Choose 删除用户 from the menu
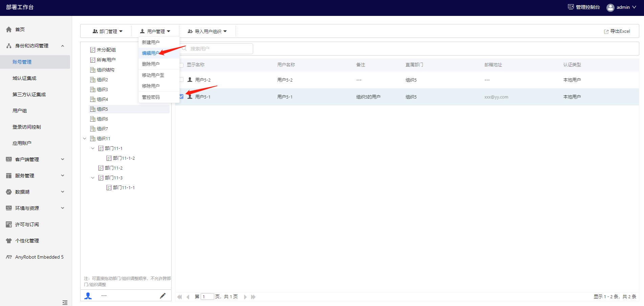The width and height of the screenshot is (644, 306). [159, 64]
